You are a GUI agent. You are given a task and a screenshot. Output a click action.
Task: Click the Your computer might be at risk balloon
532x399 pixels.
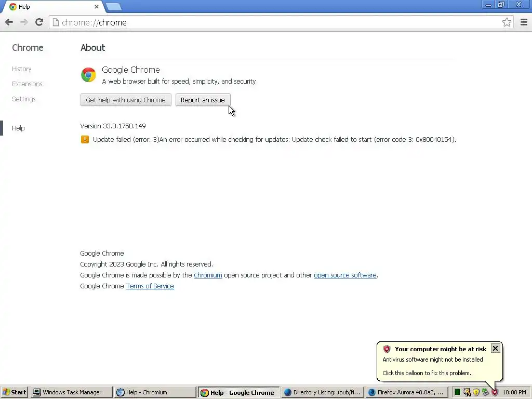pyautogui.click(x=440, y=361)
